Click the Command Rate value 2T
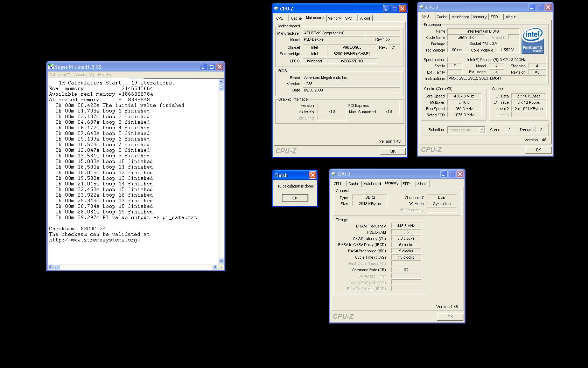This screenshot has height=368, width=588. (x=406, y=270)
